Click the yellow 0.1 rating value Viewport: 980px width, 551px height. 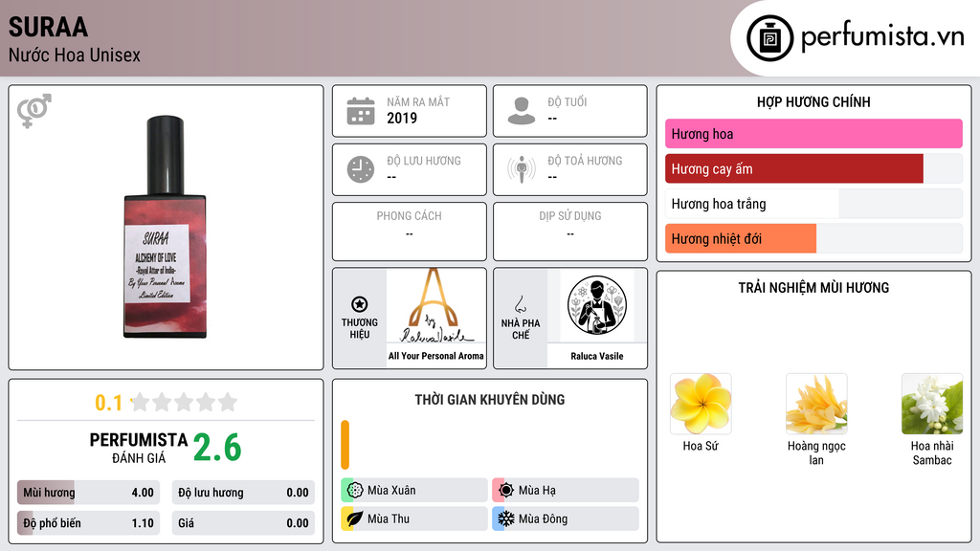(x=108, y=403)
